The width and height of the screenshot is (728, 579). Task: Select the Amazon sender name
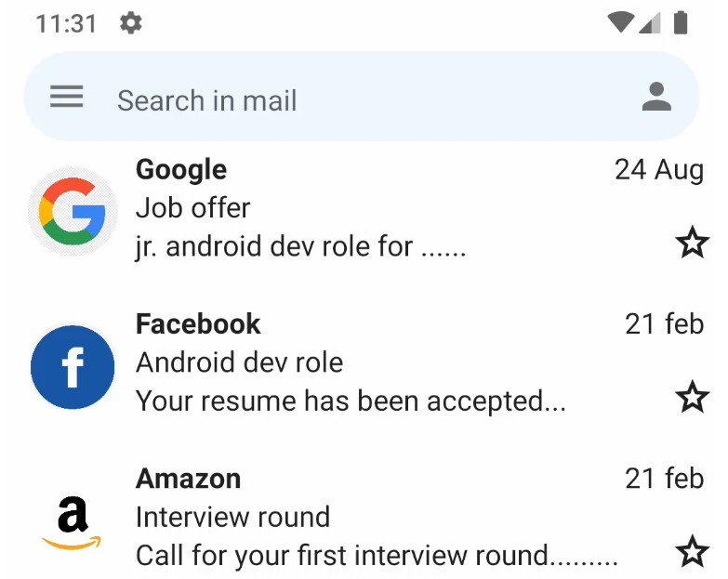click(188, 479)
